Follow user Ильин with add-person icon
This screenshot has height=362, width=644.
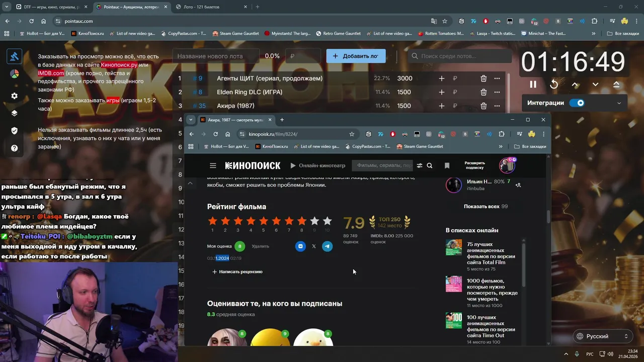click(x=518, y=185)
